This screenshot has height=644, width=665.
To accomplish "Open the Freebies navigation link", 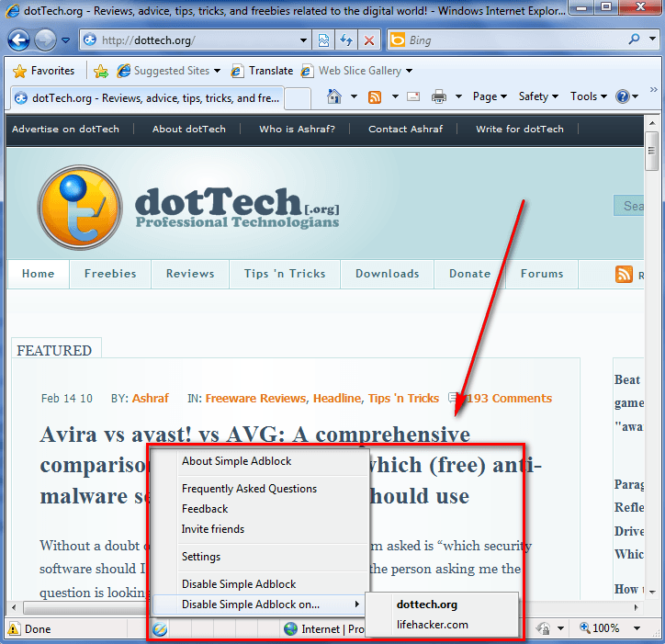I will [110, 274].
